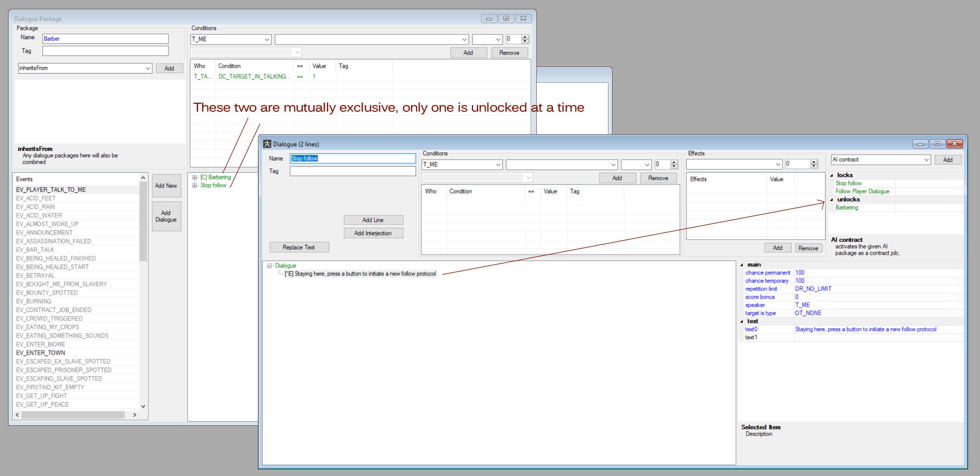Expand the Barbering tree node
980x476 pixels.
click(x=195, y=177)
